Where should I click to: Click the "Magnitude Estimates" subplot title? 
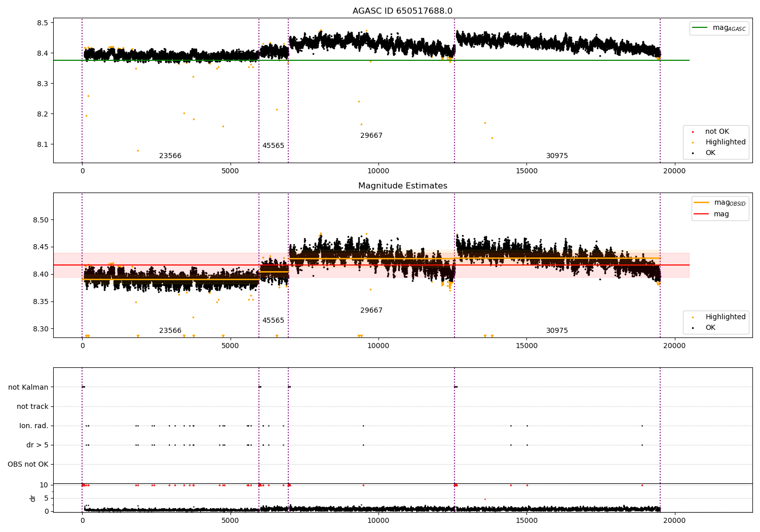coord(402,186)
